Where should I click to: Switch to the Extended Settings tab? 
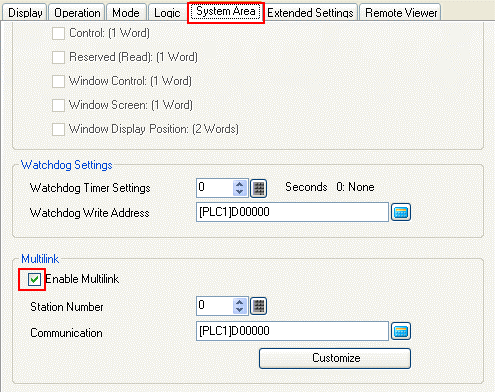point(310,13)
